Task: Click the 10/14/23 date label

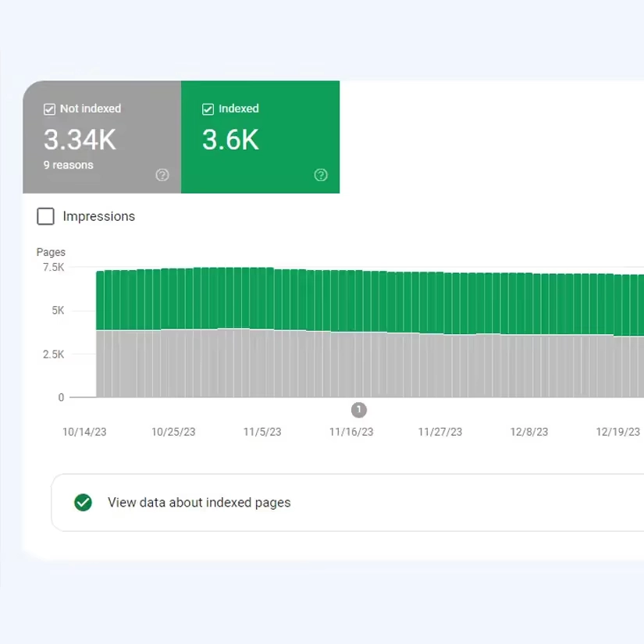Action: [84, 432]
